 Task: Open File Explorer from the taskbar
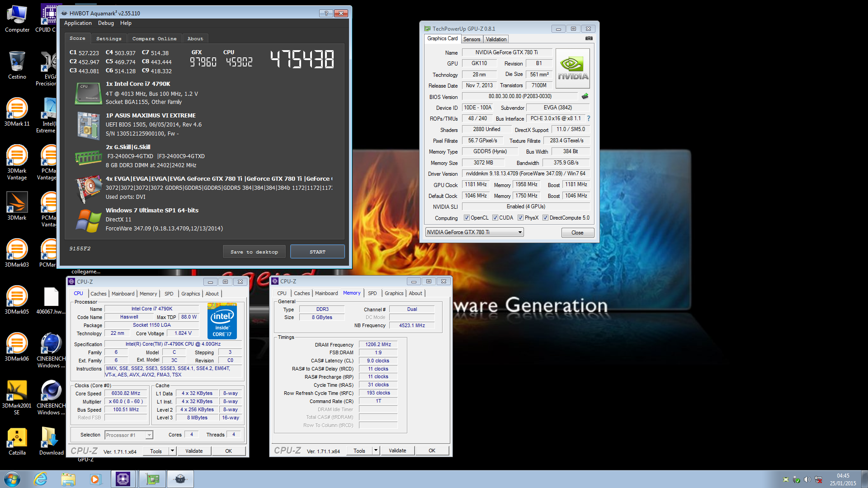coord(68,479)
